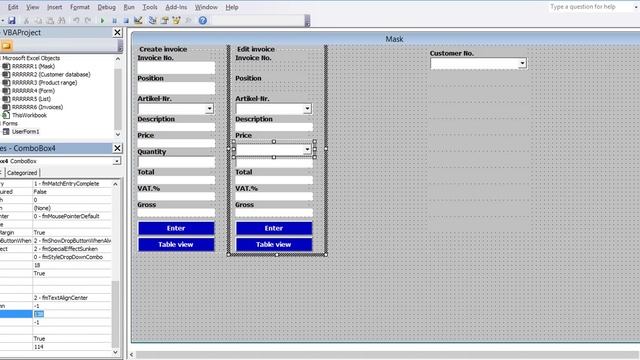Click the properties list scrollbar up arrow
This screenshot has height=360, width=640.
(x=116, y=184)
